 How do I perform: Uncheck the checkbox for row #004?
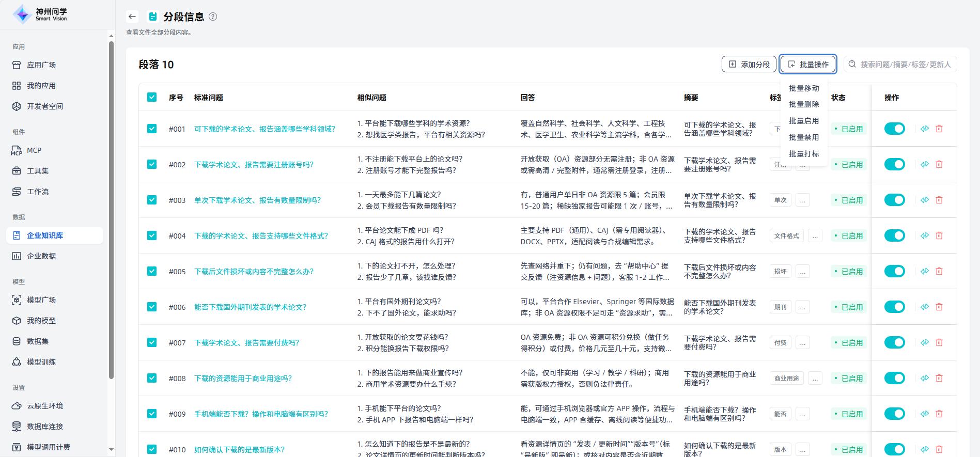click(152, 235)
